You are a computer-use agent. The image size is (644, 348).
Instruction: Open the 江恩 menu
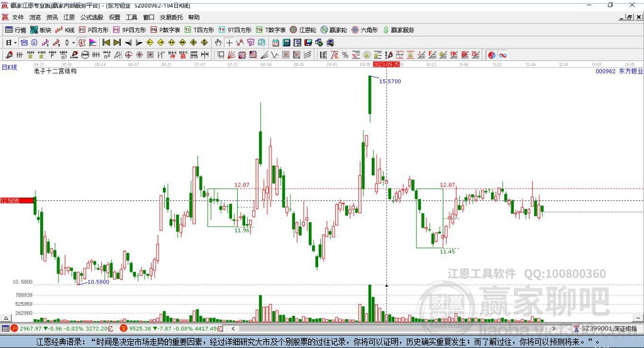pos(69,17)
